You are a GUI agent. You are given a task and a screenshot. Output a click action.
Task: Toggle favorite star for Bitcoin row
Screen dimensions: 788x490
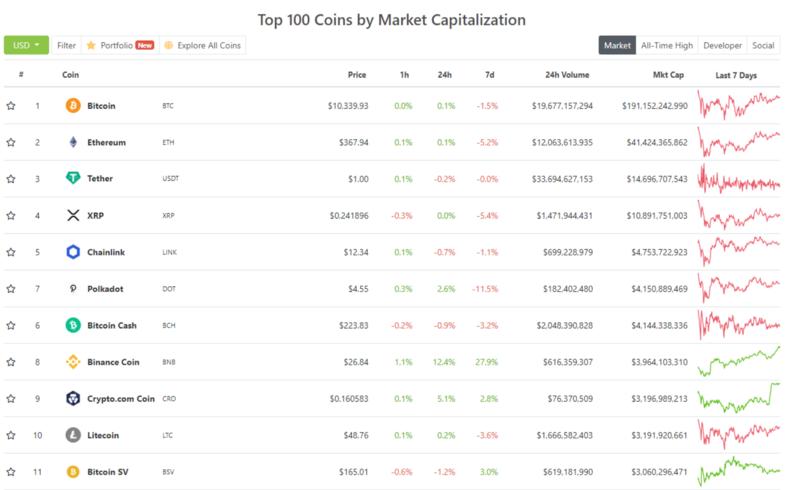(11, 106)
